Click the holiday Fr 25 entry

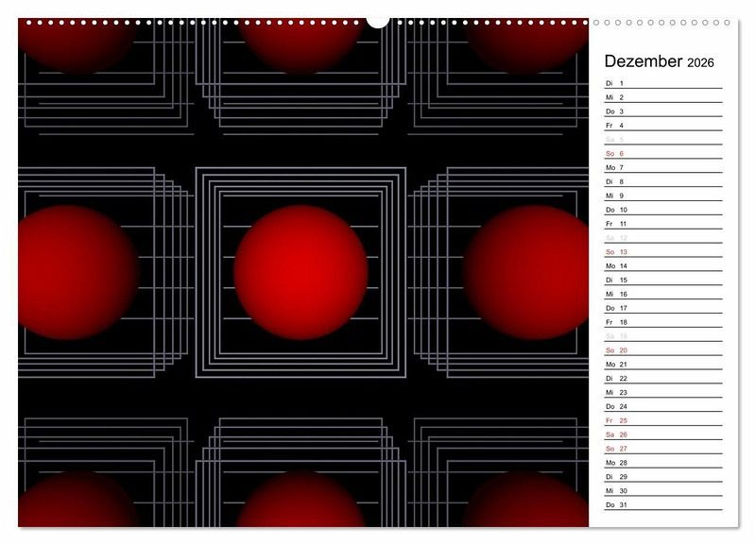tap(661, 420)
